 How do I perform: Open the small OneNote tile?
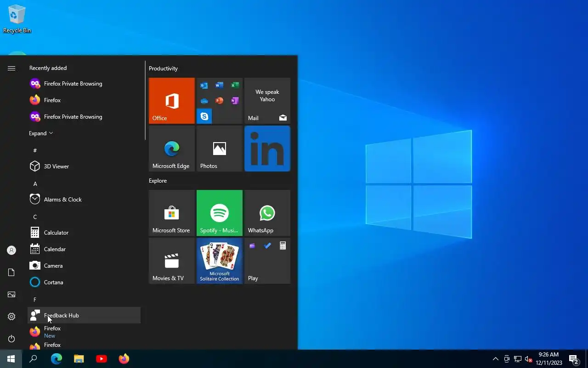[235, 101]
